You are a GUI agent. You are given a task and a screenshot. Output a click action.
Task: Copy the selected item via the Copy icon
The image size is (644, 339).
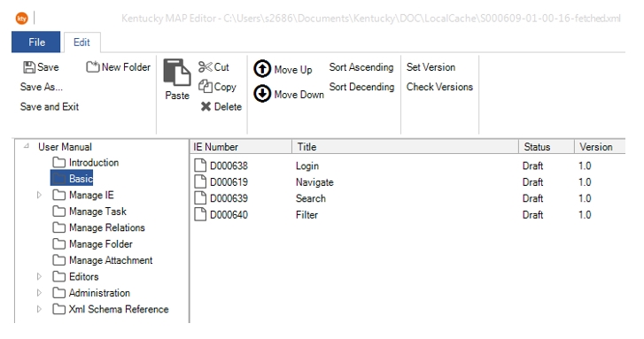pyautogui.click(x=205, y=86)
